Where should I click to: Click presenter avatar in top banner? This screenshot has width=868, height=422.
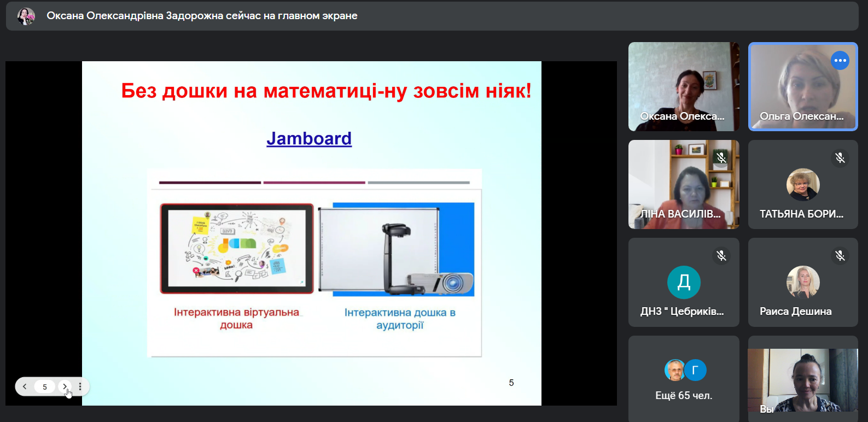(x=26, y=16)
